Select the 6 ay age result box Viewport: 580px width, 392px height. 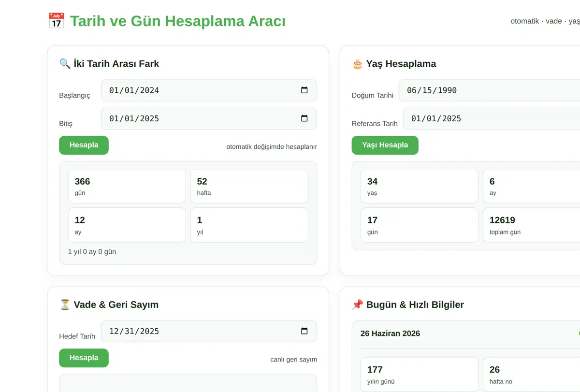532,186
